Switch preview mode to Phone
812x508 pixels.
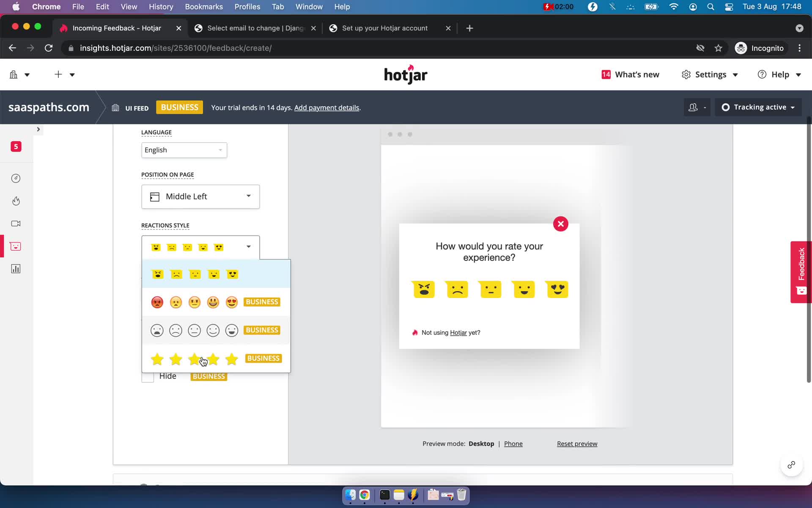coord(513,443)
